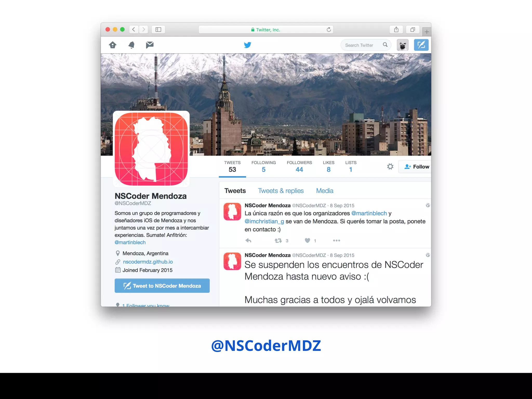Open more options on first tweet
This screenshot has width=532, height=399.
(336, 241)
